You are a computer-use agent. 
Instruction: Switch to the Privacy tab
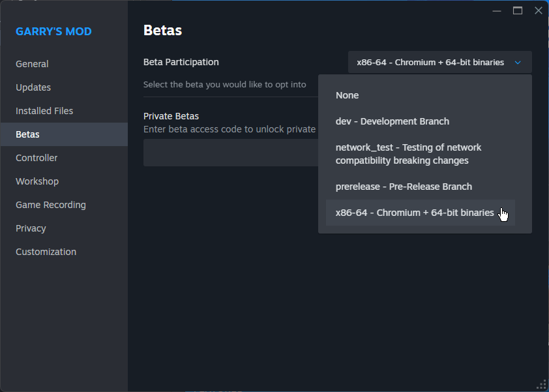(64, 228)
